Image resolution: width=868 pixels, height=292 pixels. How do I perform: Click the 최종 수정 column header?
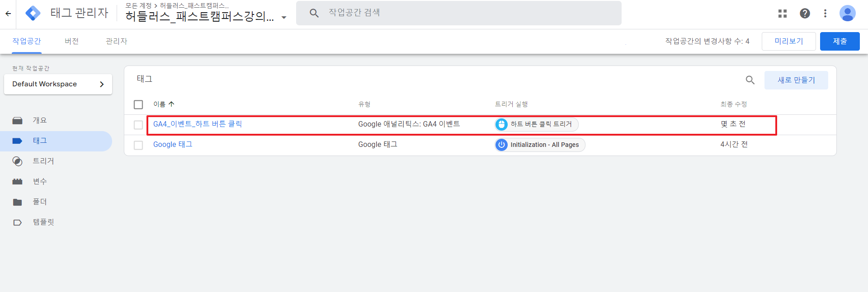coord(733,104)
